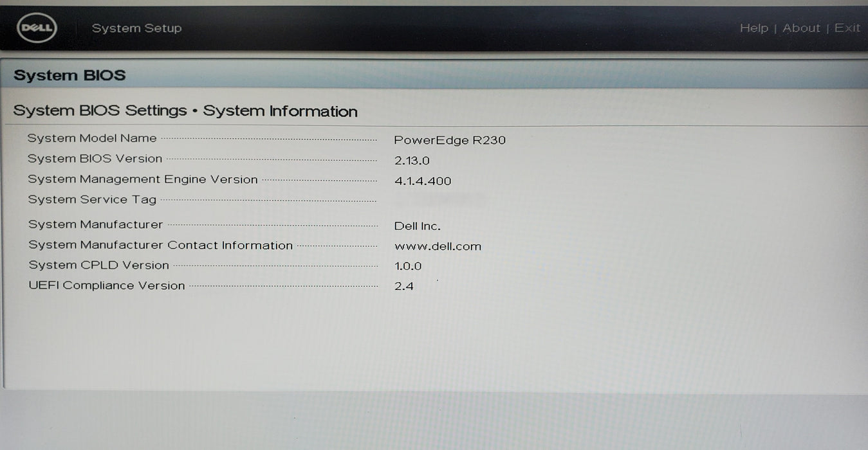Select the System Service Tag label

point(92,200)
